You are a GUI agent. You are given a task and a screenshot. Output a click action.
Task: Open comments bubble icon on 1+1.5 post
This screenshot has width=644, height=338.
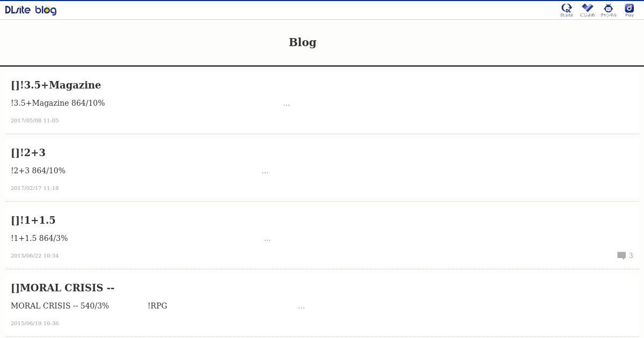[621, 255]
